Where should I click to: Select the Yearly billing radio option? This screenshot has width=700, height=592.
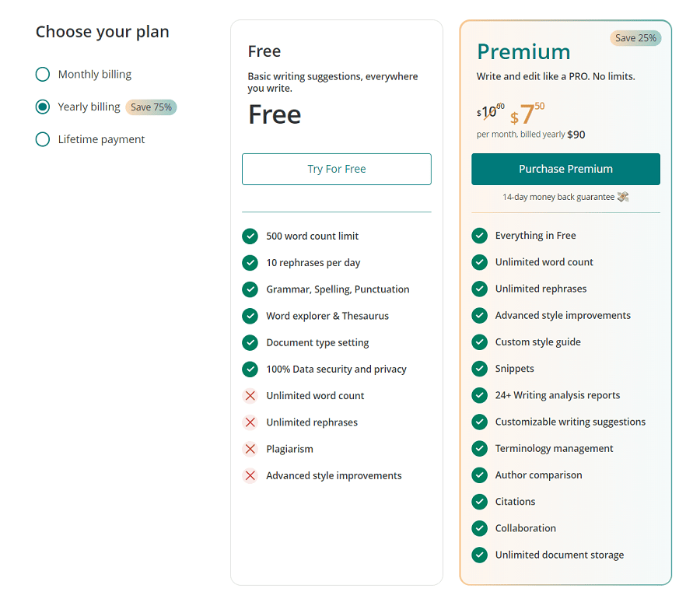(43, 107)
